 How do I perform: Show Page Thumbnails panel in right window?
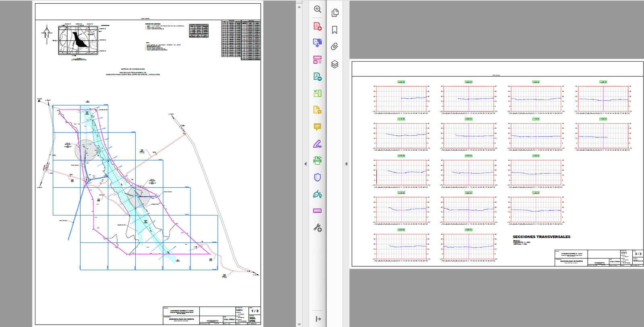point(334,13)
